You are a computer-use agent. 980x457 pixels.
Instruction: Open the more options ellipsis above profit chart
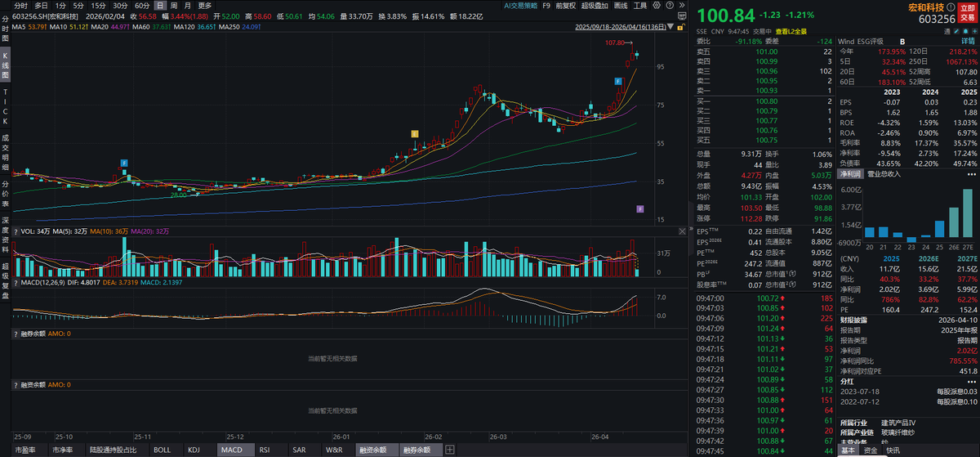coord(972,174)
